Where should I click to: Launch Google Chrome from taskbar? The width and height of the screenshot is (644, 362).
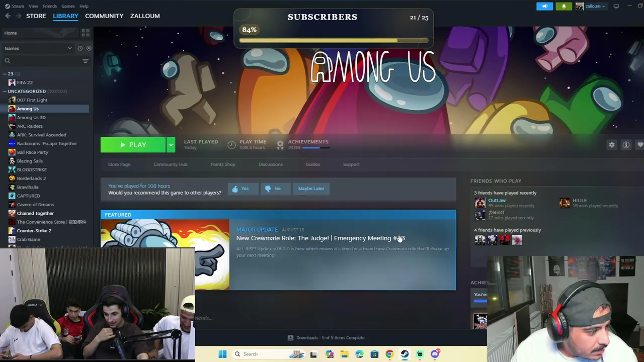coord(389,354)
